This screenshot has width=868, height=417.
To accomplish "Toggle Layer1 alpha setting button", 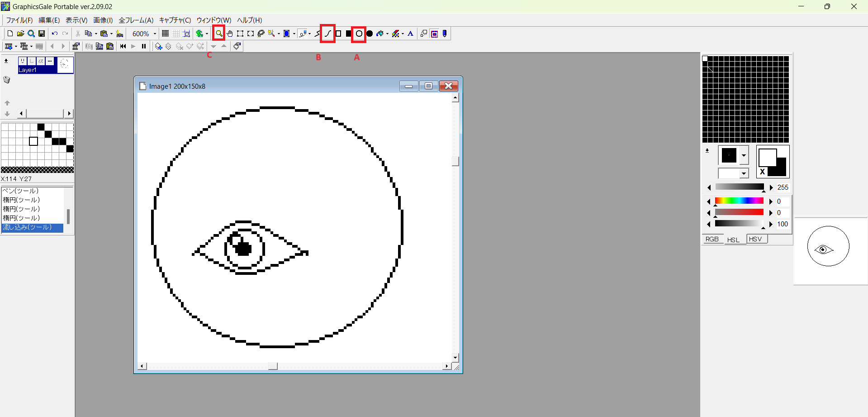I will pyautogui.click(x=41, y=61).
